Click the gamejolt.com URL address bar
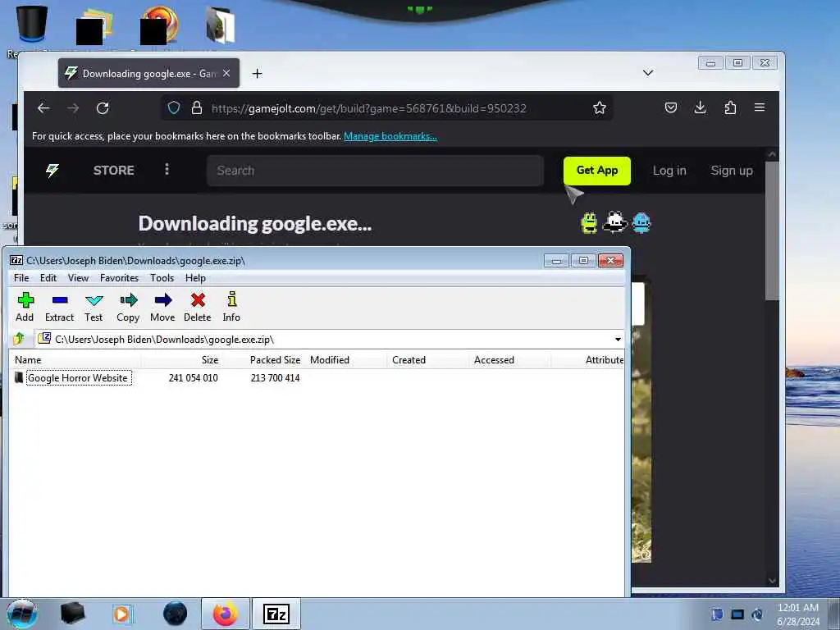This screenshot has height=630, width=840. 368,108
